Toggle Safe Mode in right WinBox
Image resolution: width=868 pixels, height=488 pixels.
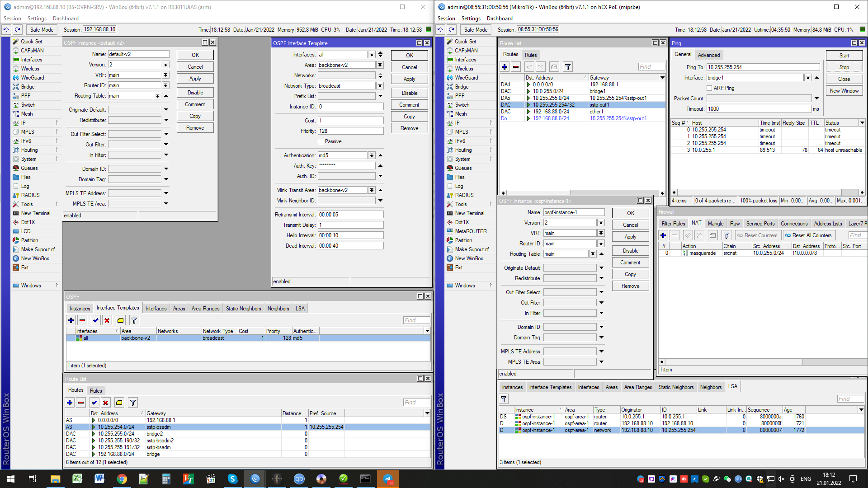[476, 30]
